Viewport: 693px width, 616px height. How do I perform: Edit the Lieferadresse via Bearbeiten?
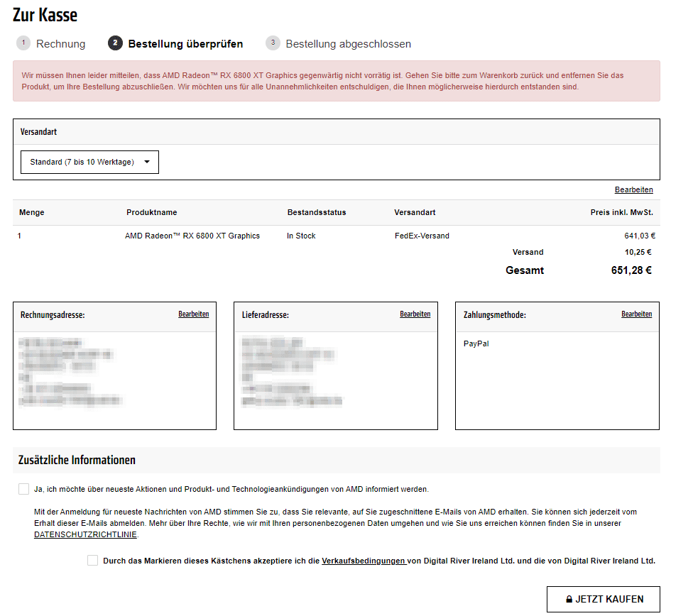[x=415, y=314]
